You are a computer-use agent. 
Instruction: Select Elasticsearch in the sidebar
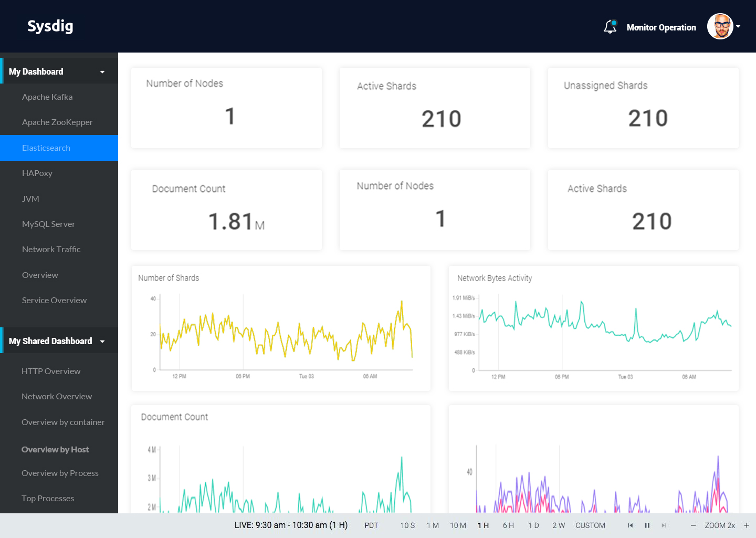tap(59, 148)
